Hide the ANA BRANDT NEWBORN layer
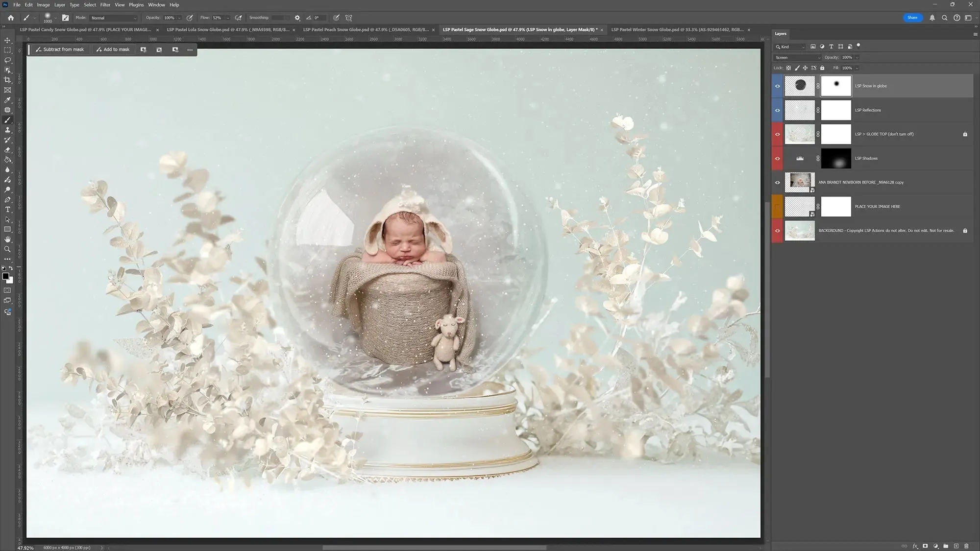 tap(777, 183)
